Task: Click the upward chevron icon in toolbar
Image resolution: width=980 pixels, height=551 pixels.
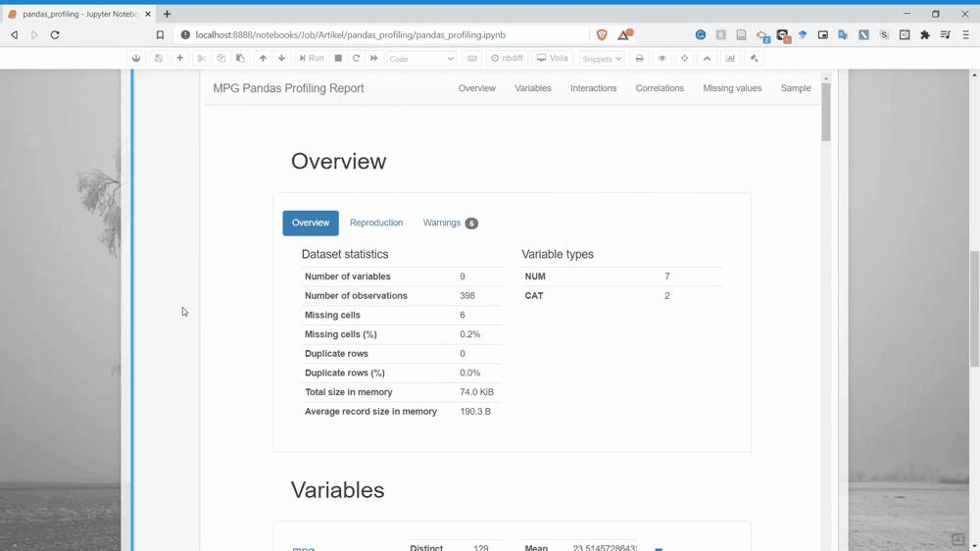Action: pyautogui.click(x=707, y=58)
